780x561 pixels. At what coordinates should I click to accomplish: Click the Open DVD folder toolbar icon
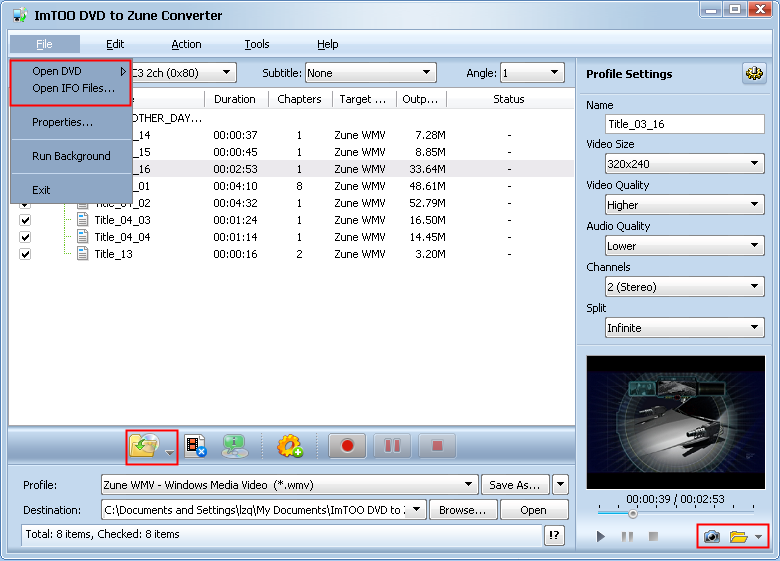click(144, 446)
